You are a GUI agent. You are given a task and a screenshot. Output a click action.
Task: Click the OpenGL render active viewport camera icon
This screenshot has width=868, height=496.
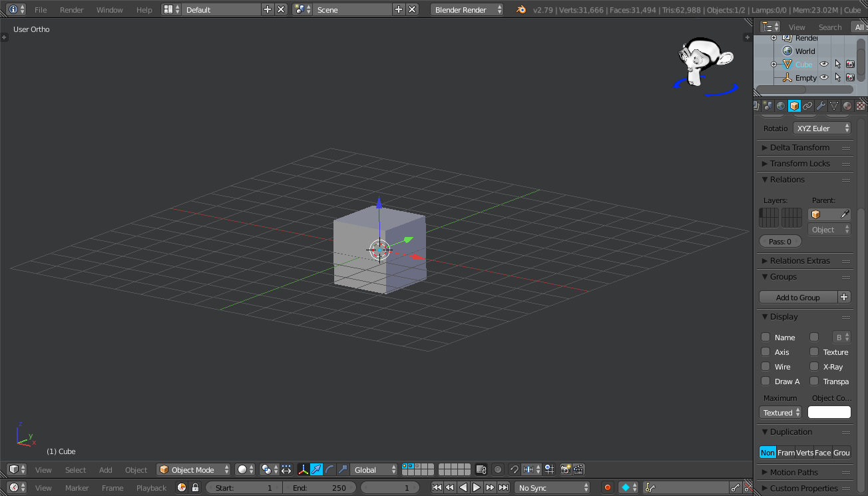[x=565, y=469]
